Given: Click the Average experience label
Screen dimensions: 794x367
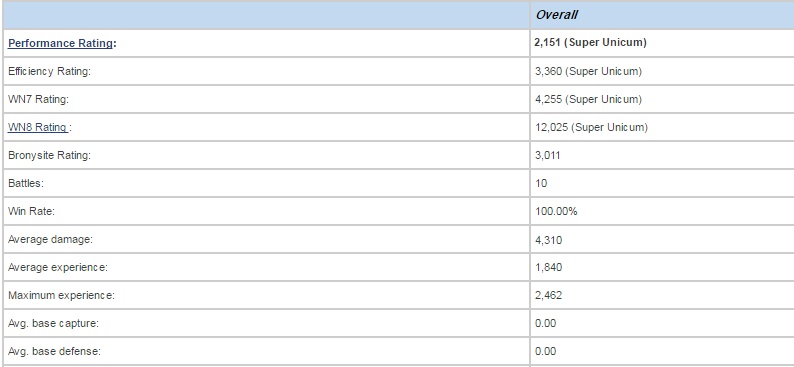Looking at the screenshot, I should [58, 267].
